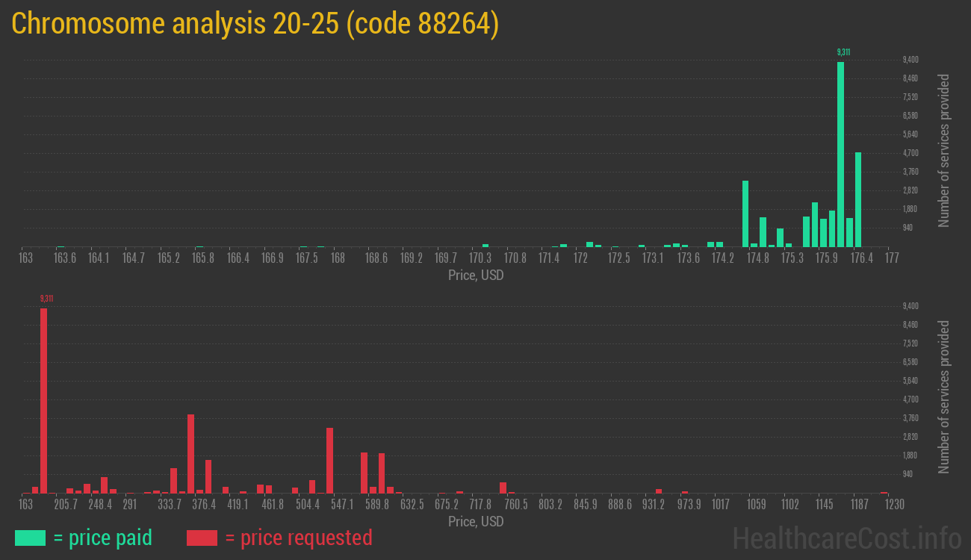Click top chart's 'Number of services provided' label
The image size is (971, 560).
(944, 151)
